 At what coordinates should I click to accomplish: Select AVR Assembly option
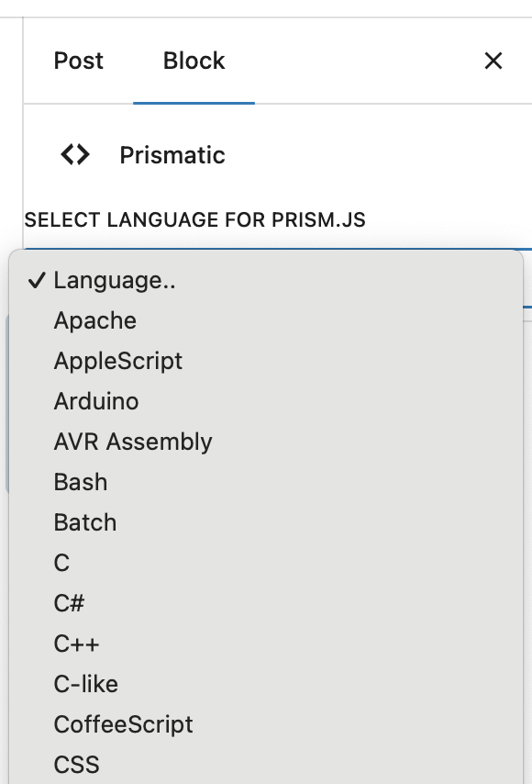pos(266,442)
